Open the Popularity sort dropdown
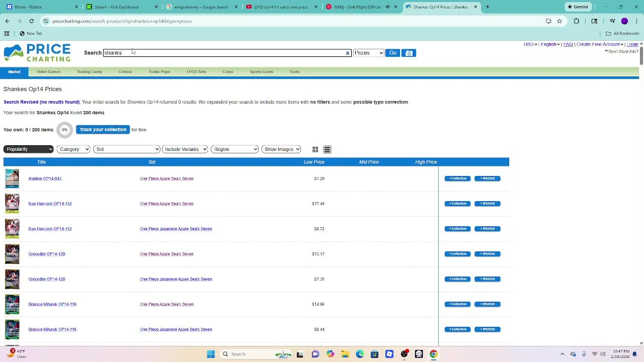Image resolution: width=644 pixels, height=362 pixels. coord(28,149)
